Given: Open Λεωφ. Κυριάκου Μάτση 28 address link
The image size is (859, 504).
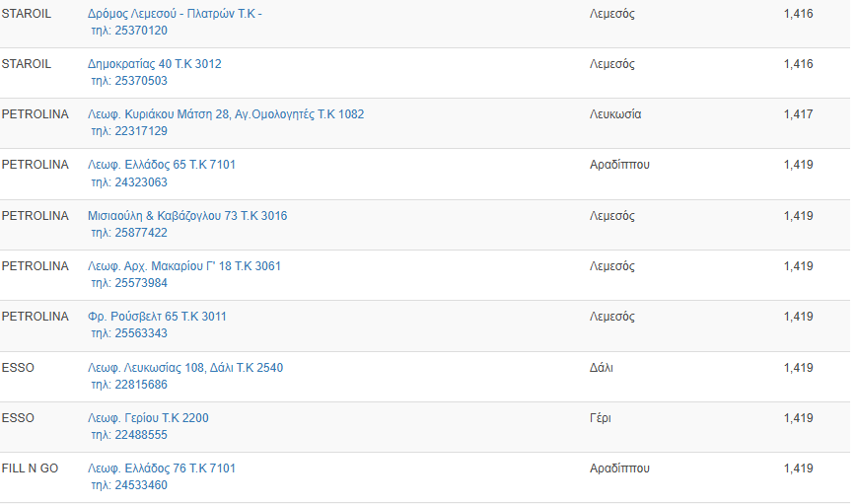Looking at the screenshot, I should click(x=226, y=114).
